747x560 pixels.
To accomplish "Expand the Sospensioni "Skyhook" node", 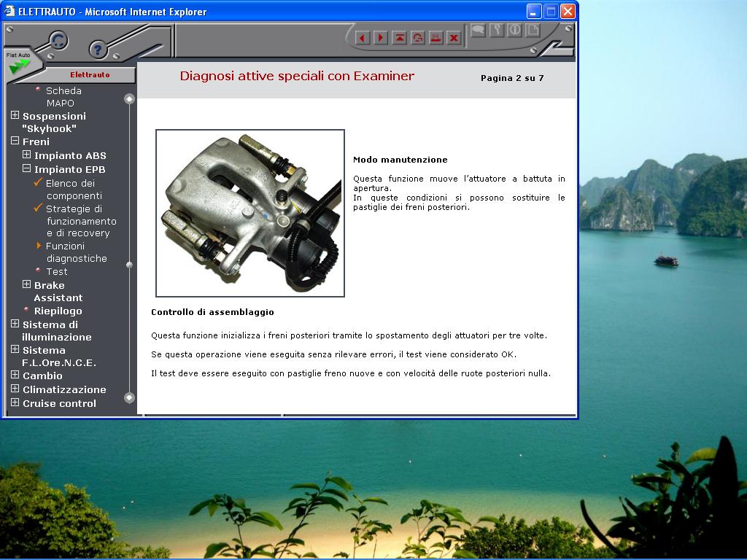I will tap(15, 115).
